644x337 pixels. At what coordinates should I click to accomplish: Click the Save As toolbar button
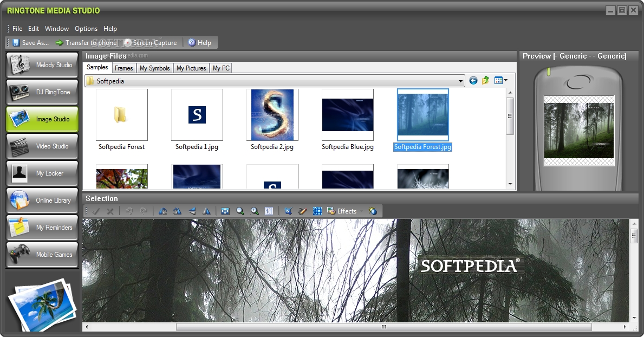click(x=31, y=43)
